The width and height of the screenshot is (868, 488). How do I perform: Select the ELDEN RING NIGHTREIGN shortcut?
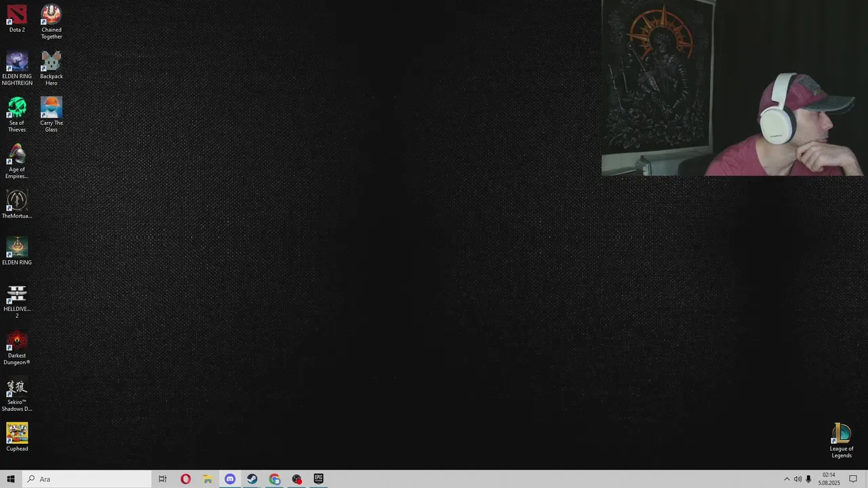pyautogui.click(x=17, y=68)
